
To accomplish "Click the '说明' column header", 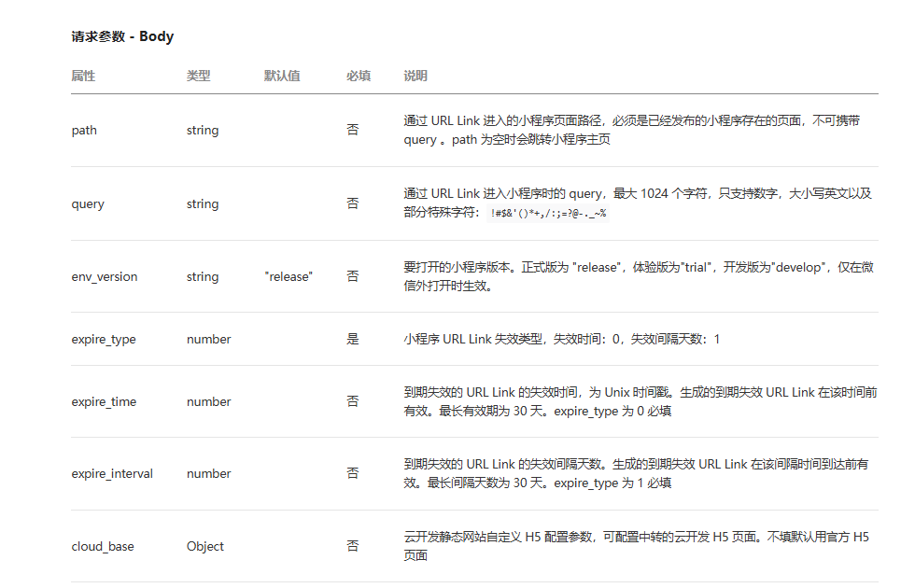I will [415, 76].
